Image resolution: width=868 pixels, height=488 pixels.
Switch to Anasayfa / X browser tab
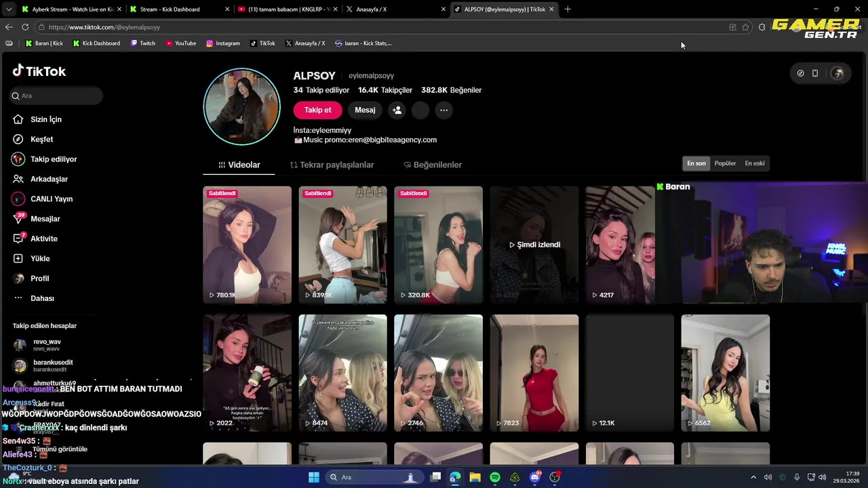click(x=397, y=9)
